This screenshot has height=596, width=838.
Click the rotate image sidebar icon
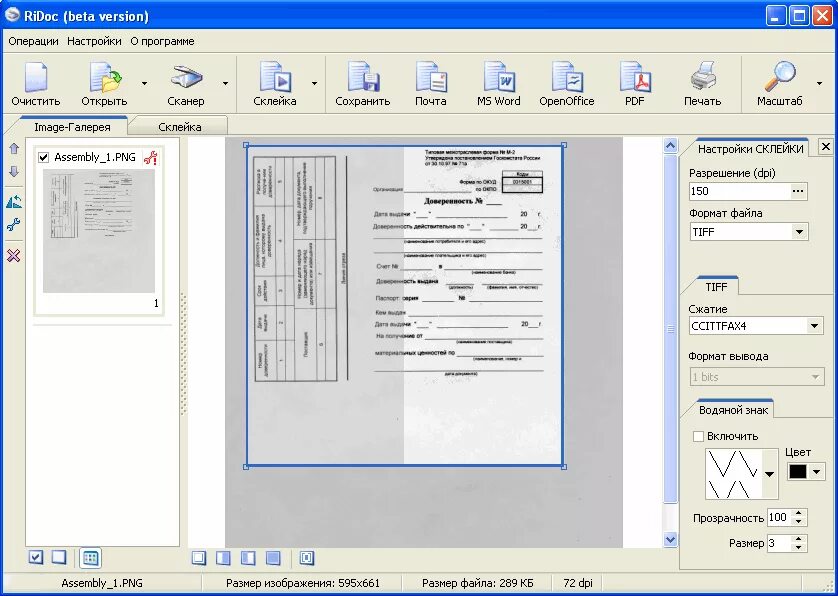point(14,202)
